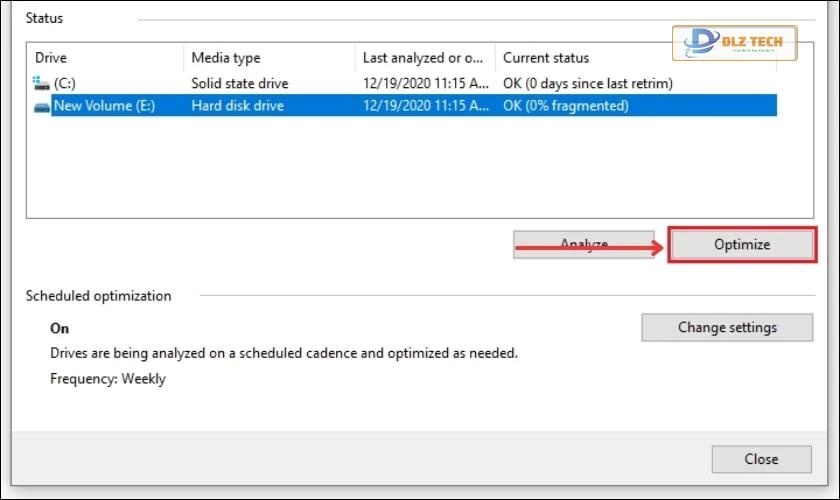Click the 'OK (0% fragmented)' status
Screen dimensions: 840x500
pos(565,105)
